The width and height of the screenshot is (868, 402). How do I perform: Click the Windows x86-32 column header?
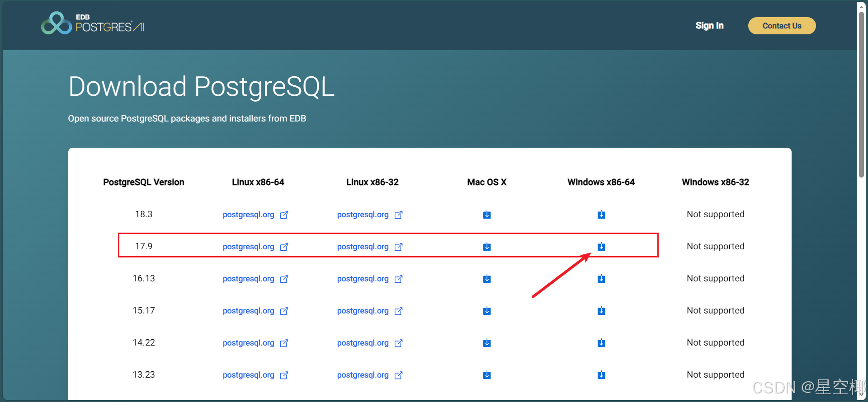(716, 182)
